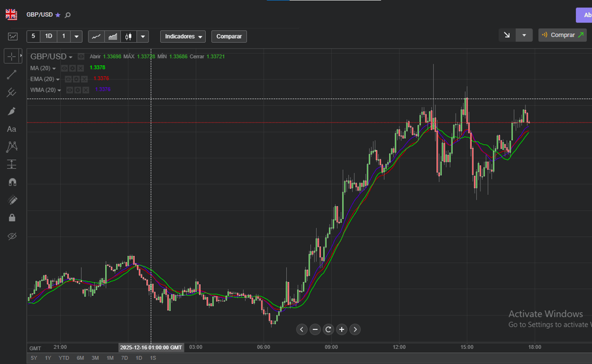Open the chart overview icon above drawing tools

pyautogui.click(x=13, y=36)
